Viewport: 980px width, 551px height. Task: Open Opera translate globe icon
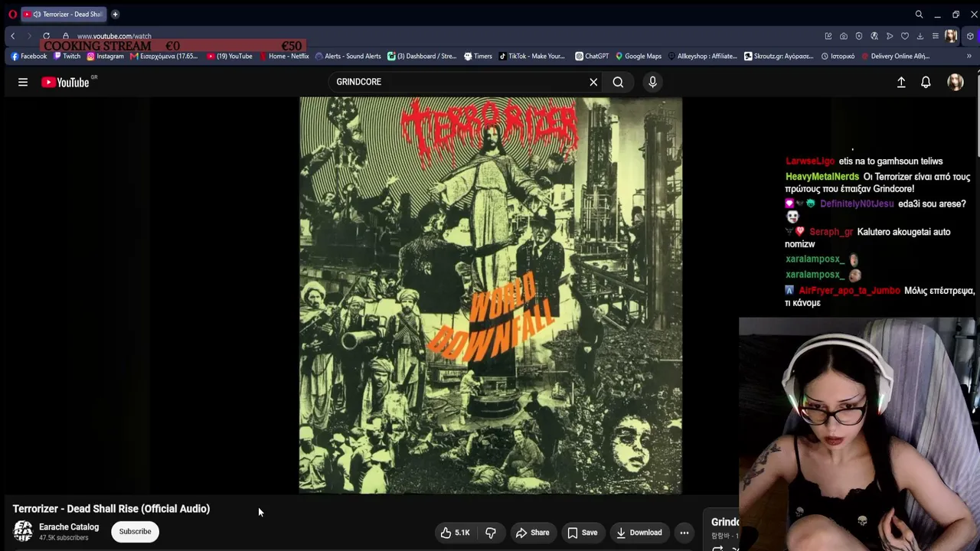click(874, 36)
